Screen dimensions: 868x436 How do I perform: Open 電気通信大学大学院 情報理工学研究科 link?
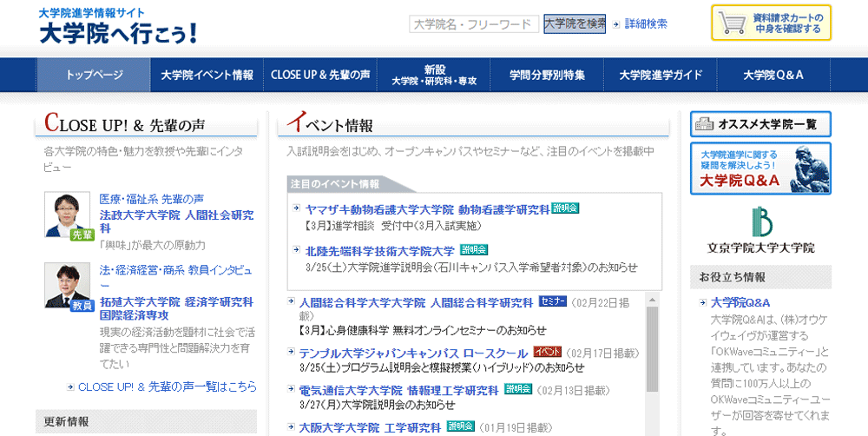398,390
